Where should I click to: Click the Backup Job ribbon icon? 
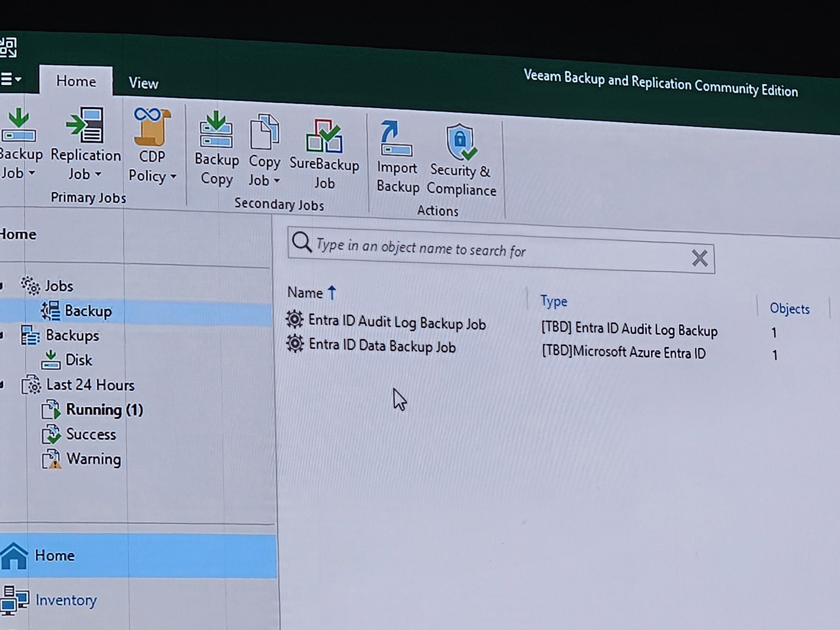pyautogui.click(x=19, y=125)
